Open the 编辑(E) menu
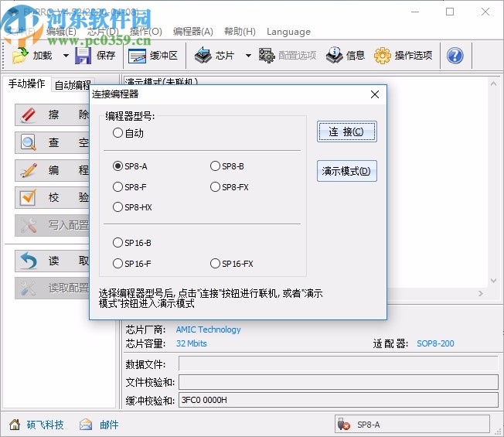This screenshot has width=504, height=437. click(61, 32)
